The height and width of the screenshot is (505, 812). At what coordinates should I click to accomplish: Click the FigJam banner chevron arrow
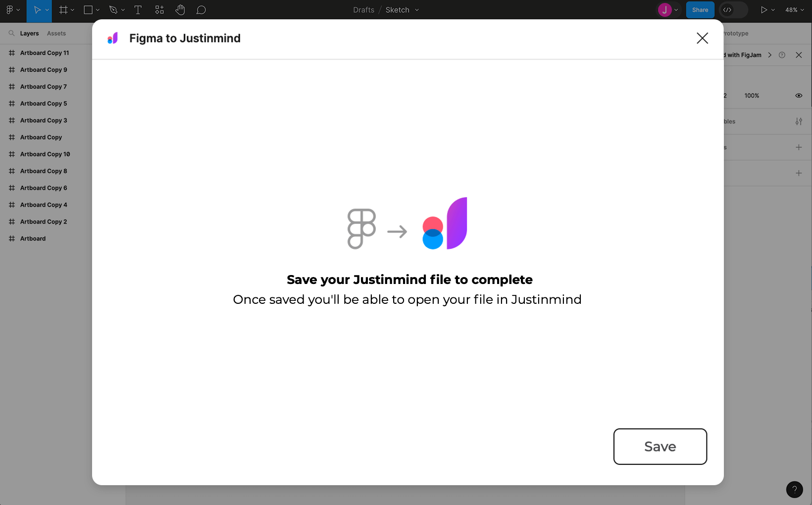click(770, 55)
